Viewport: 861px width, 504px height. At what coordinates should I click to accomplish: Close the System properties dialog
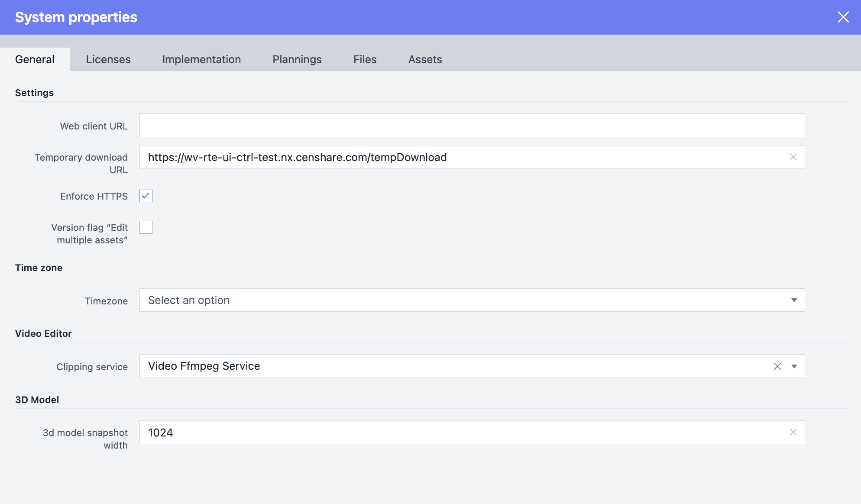tap(843, 17)
